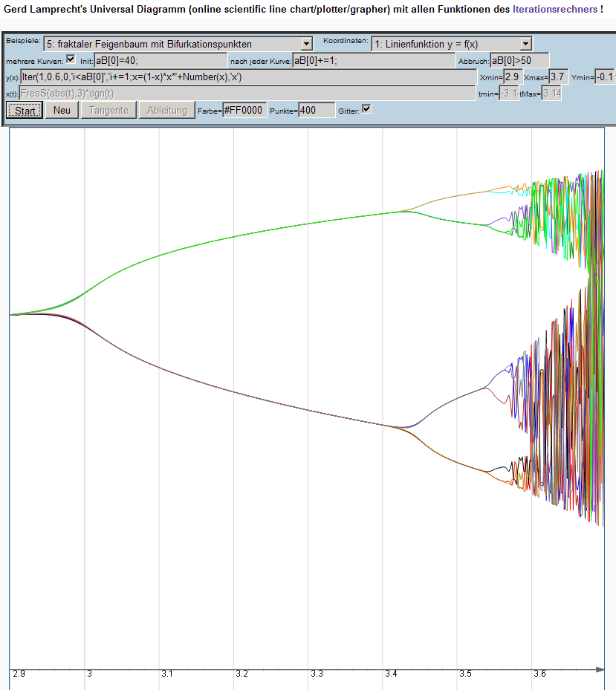Click the Start button

click(x=25, y=111)
